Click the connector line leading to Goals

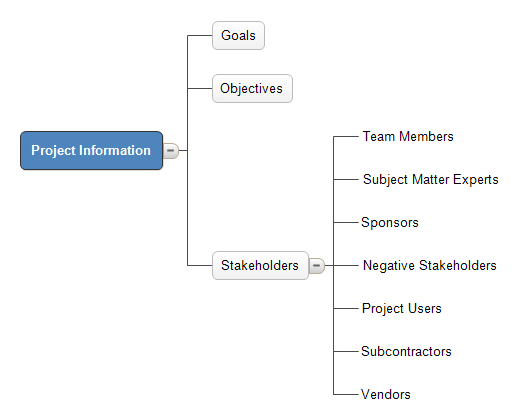[200, 35]
